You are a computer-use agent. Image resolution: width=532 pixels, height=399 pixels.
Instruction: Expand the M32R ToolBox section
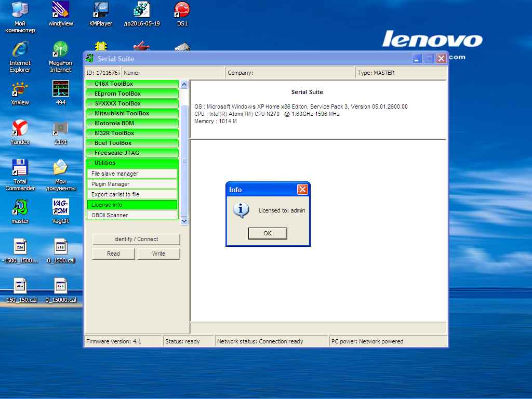[132, 133]
